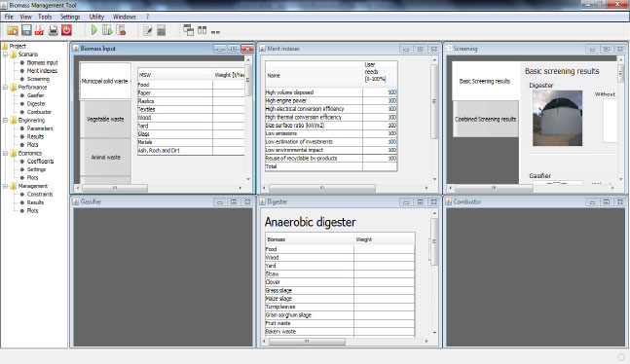Screen dimensions: 630x364
Task: Collapse the Engineering tree node
Action: (6, 120)
